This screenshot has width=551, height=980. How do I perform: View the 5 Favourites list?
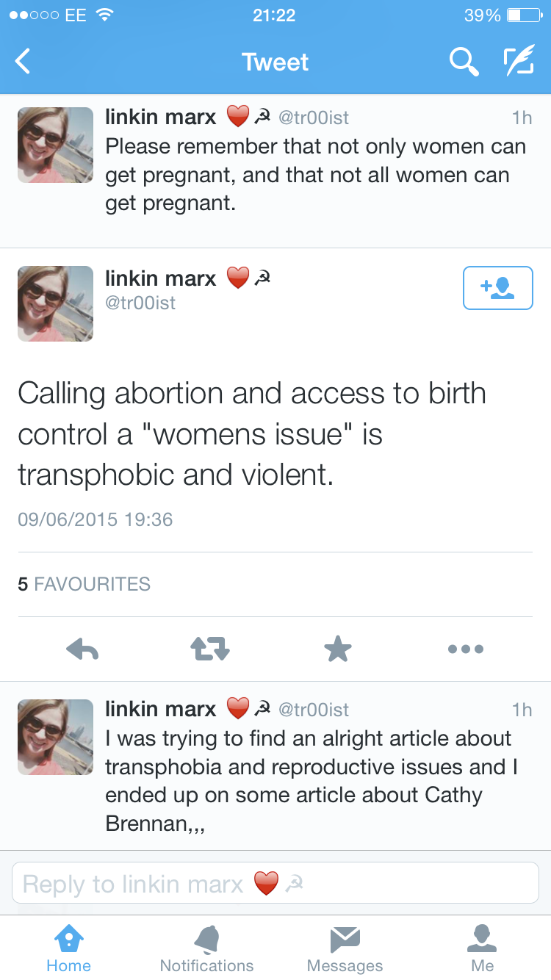tap(84, 584)
